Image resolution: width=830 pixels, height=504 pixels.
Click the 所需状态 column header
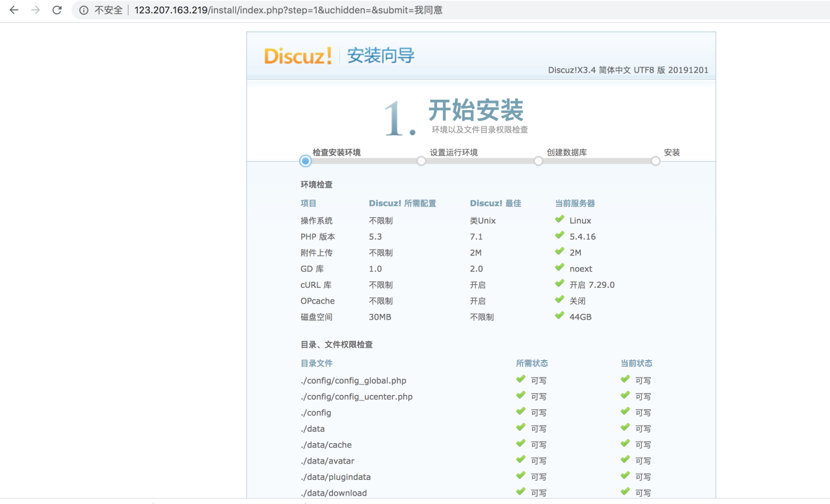point(532,363)
